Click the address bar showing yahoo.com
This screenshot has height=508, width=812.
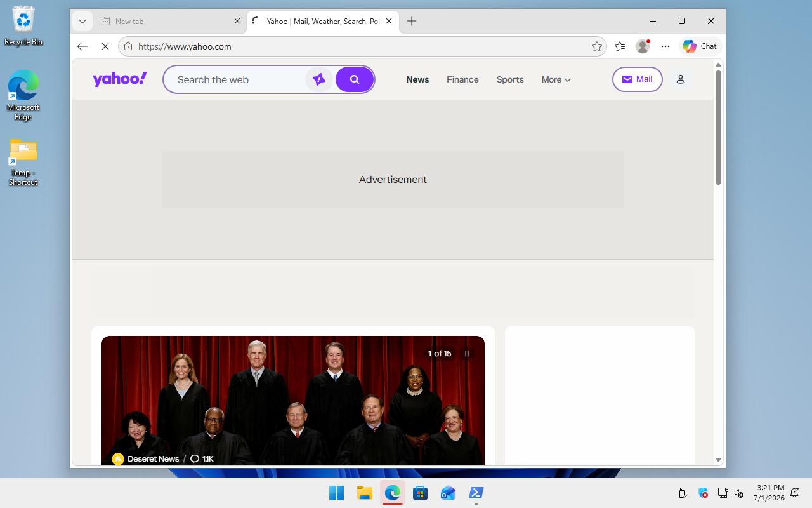362,46
